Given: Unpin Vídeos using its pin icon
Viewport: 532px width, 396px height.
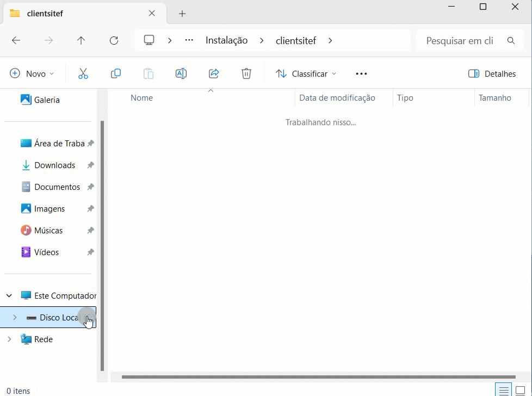Looking at the screenshot, I should pos(90,252).
